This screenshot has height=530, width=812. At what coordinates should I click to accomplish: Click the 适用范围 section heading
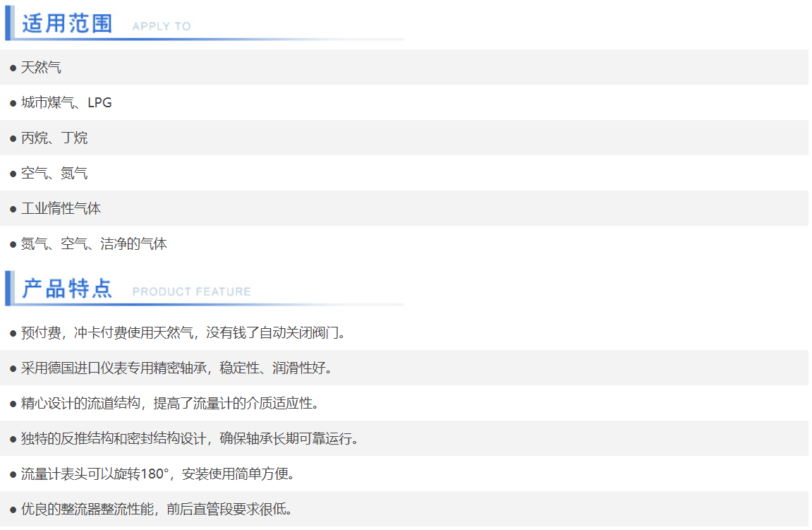tap(67, 23)
